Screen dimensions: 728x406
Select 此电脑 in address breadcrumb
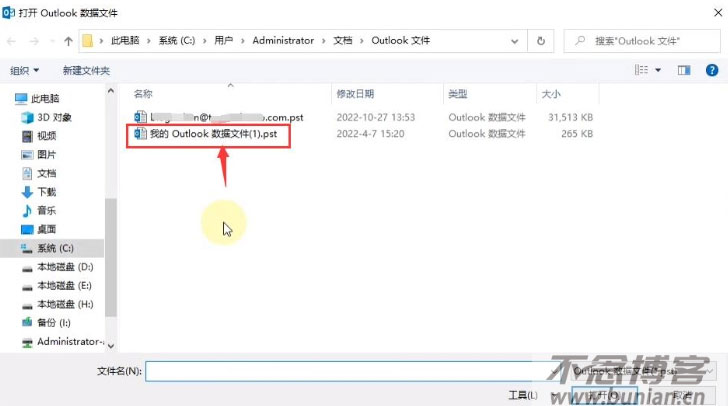click(x=125, y=41)
